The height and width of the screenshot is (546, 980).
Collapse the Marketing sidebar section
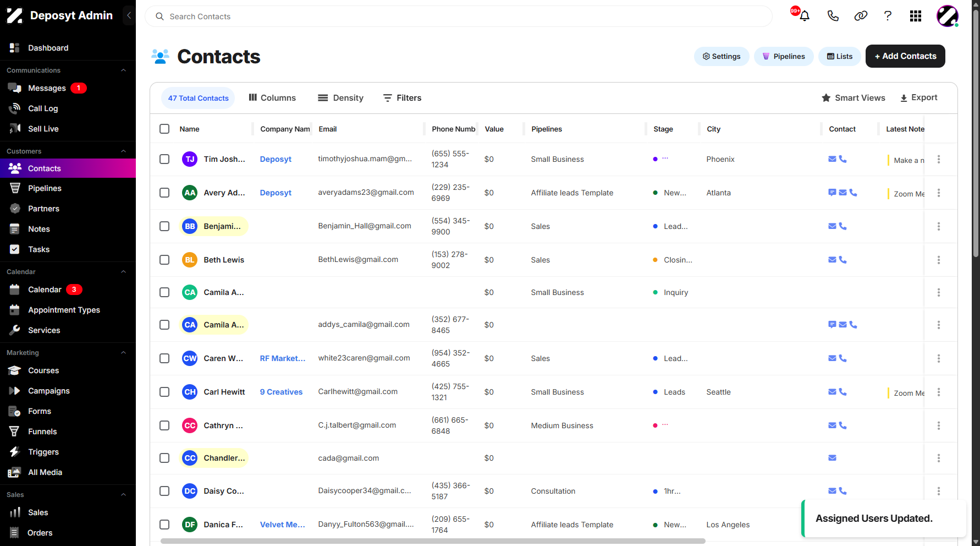point(123,353)
